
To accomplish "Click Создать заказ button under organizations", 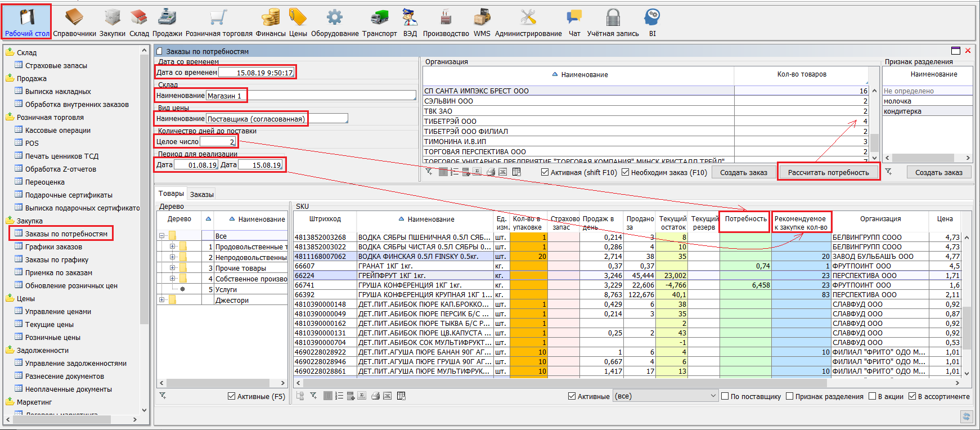I will click(x=743, y=172).
